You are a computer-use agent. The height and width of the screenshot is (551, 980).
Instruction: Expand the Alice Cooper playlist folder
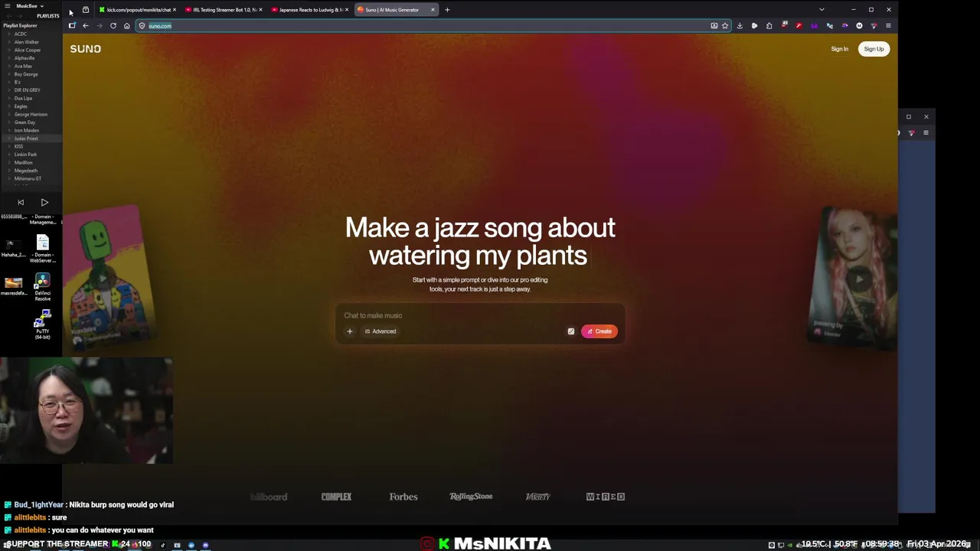[x=10, y=50]
